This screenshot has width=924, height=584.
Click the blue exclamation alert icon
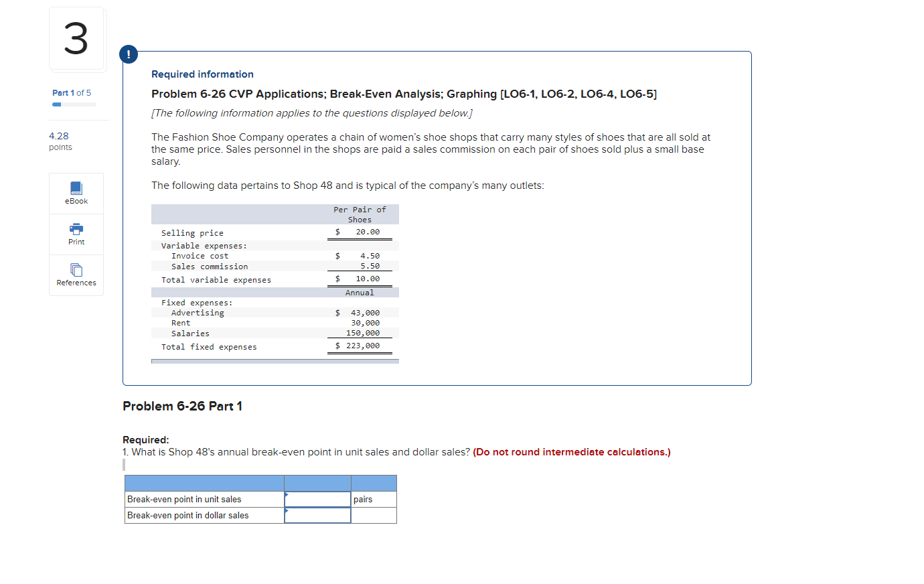(x=128, y=54)
